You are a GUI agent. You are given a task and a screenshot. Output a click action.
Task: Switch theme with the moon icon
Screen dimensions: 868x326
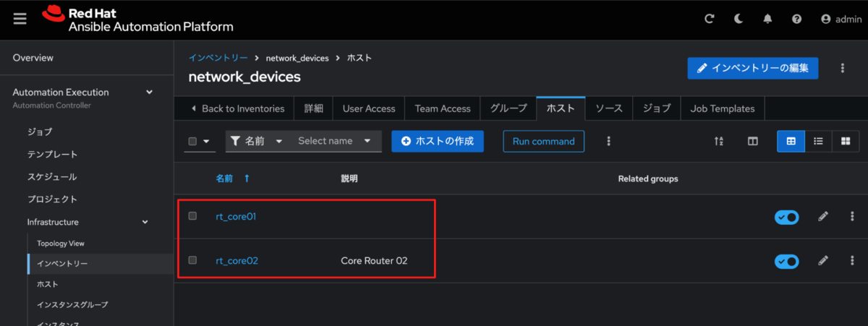[739, 20]
